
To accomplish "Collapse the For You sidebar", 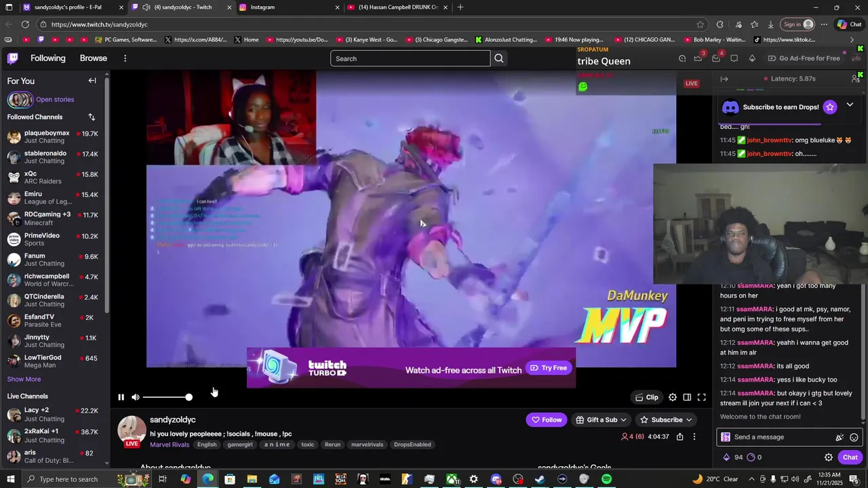I will (92, 81).
